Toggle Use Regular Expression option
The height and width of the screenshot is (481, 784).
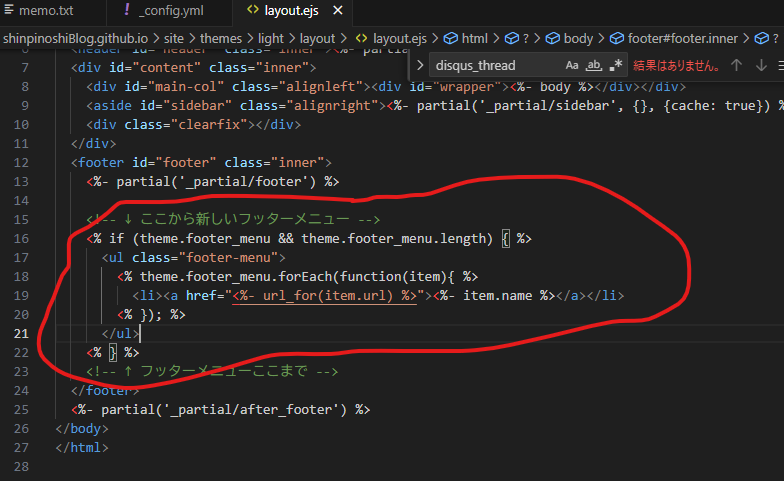[x=616, y=66]
